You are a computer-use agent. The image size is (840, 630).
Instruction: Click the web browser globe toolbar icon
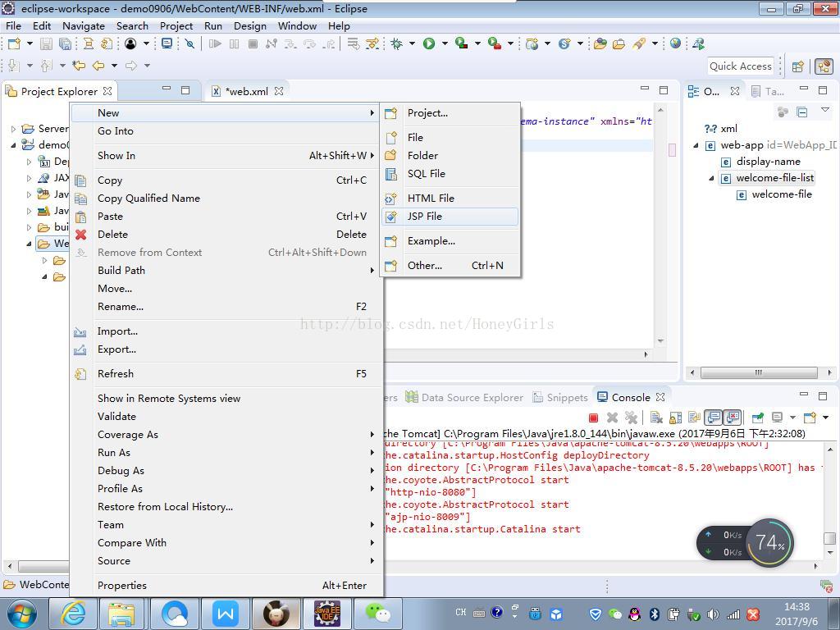pyautogui.click(x=675, y=43)
